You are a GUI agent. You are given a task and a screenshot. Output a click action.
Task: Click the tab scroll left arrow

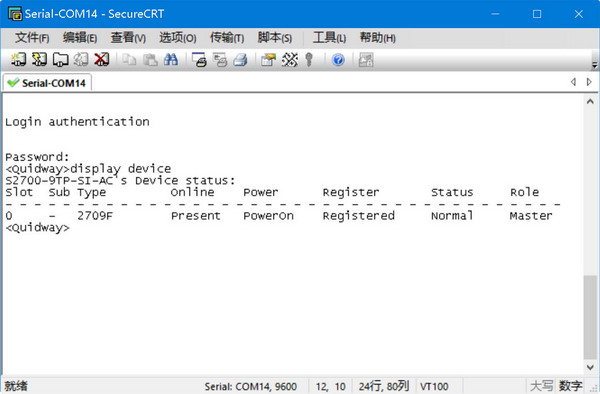click(573, 81)
